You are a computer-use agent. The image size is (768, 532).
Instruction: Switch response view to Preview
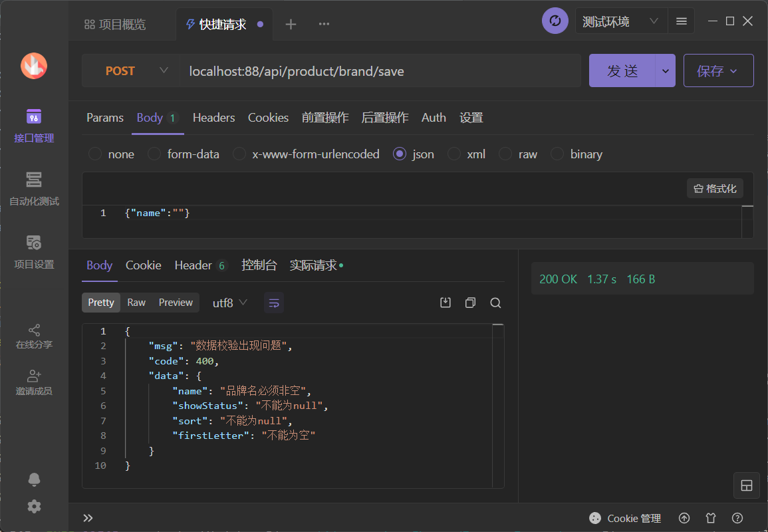click(x=176, y=303)
